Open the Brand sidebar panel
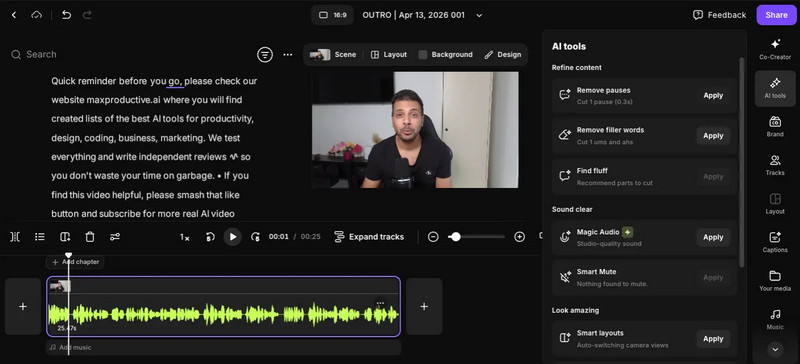Viewport: 800px width, 364px height. (774, 127)
